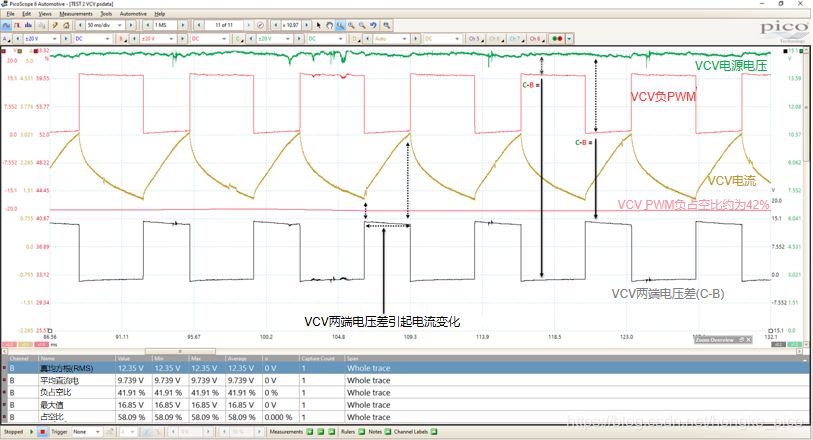This screenshot has width=813, height=440.
Task: Switch to Spectrum mode icon
Action: 28,25
